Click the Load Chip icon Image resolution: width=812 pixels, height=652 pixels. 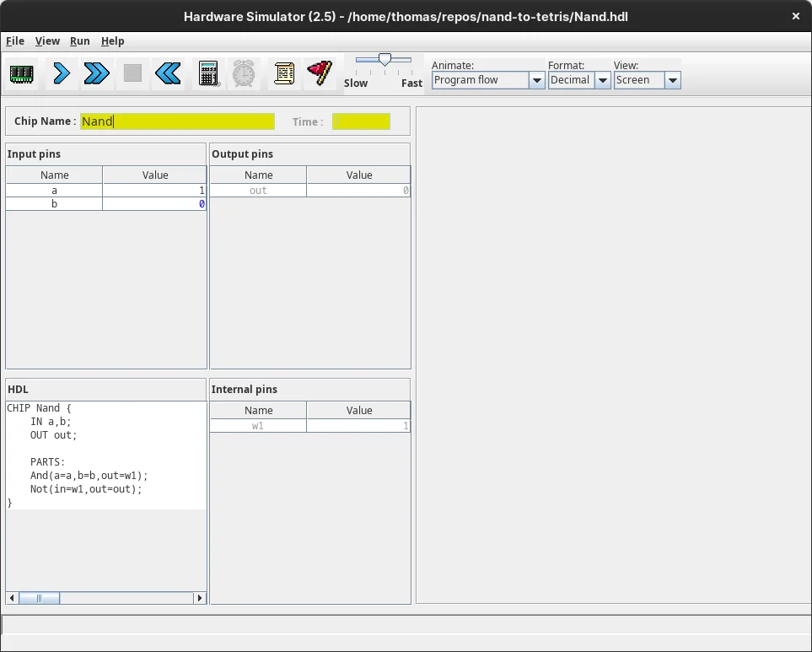[x=21, y=73]
